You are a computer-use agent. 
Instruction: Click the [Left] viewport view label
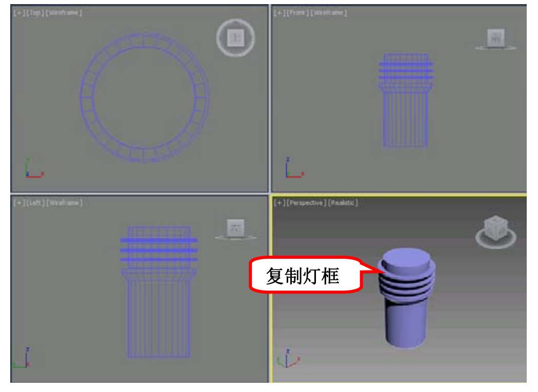[35, 203]
